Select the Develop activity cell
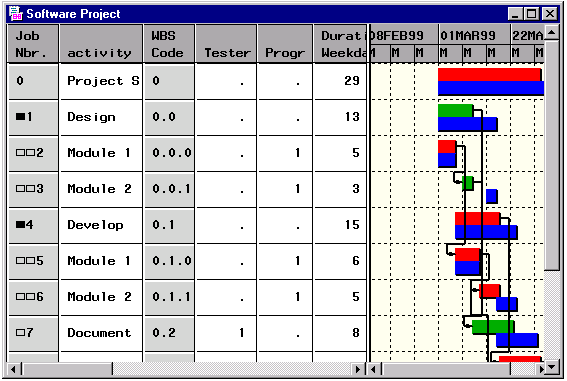Image resolution: width=567 pixels, height=381 pixels. pyautogui.click(x=101, y=226)
